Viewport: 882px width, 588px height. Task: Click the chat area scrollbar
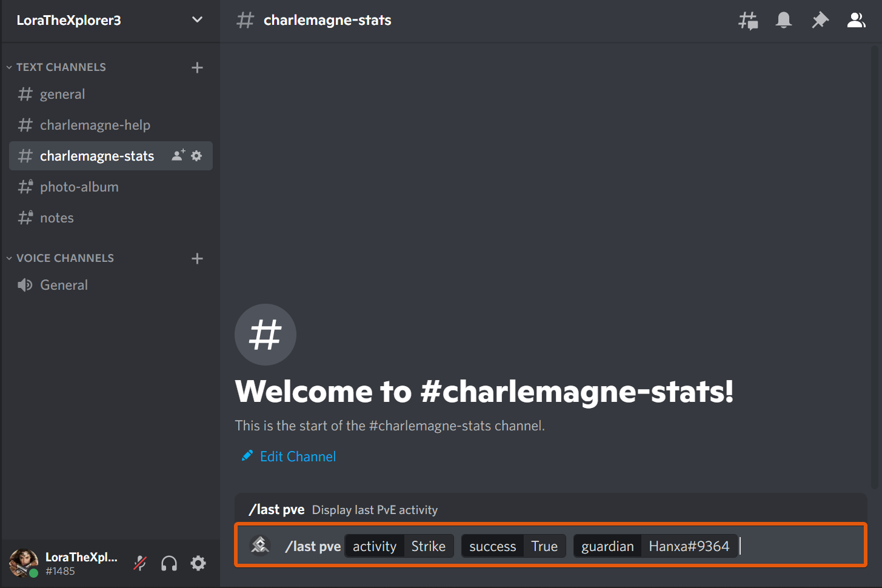click(876, 267)
